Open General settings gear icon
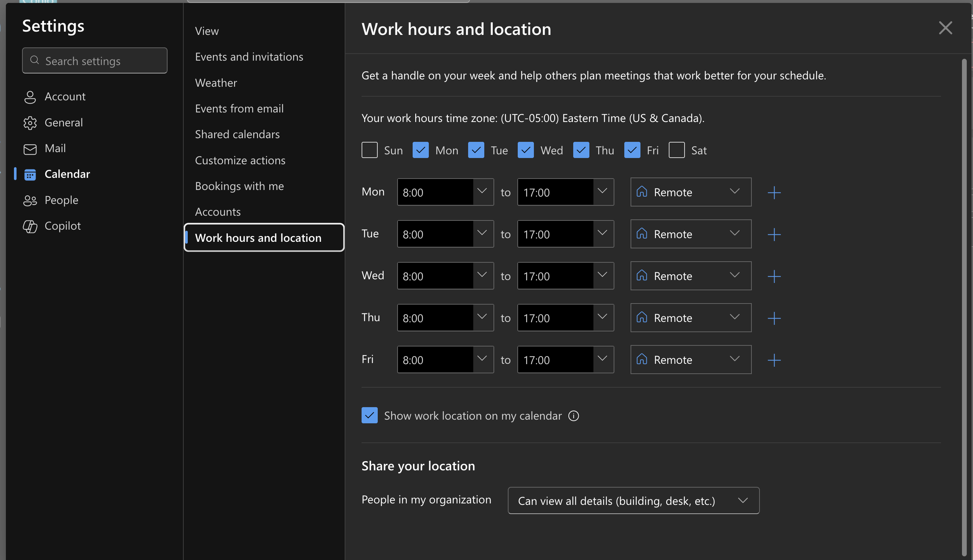 coord(30,123)
